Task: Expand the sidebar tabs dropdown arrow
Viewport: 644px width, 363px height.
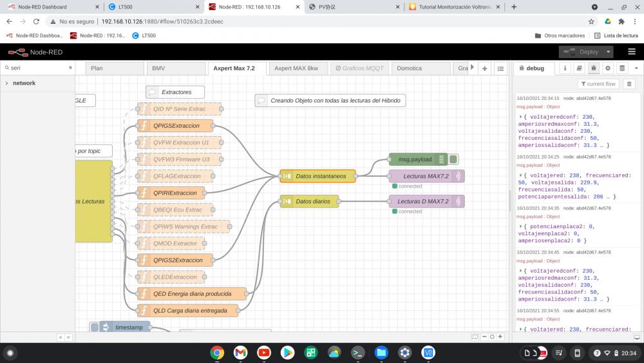Action: point(636,68)
